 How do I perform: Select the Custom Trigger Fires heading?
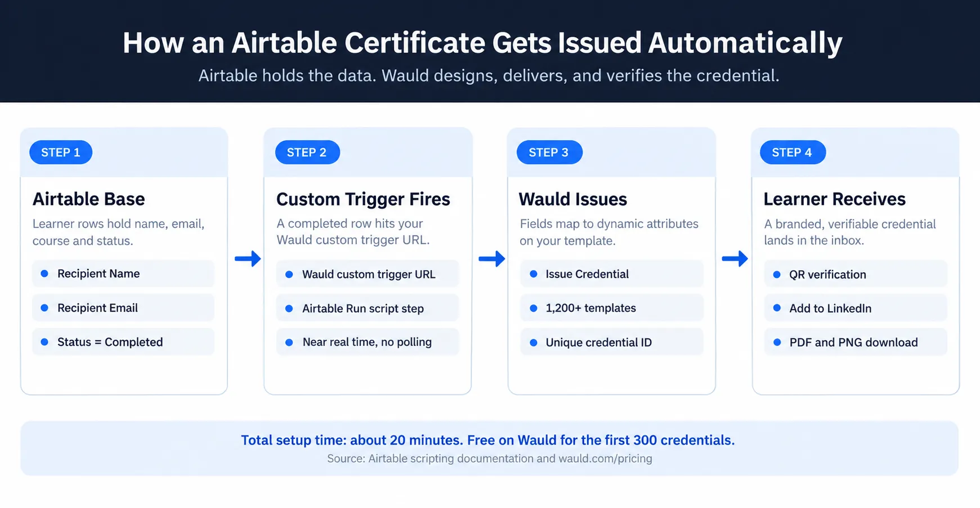coord(363,199)
